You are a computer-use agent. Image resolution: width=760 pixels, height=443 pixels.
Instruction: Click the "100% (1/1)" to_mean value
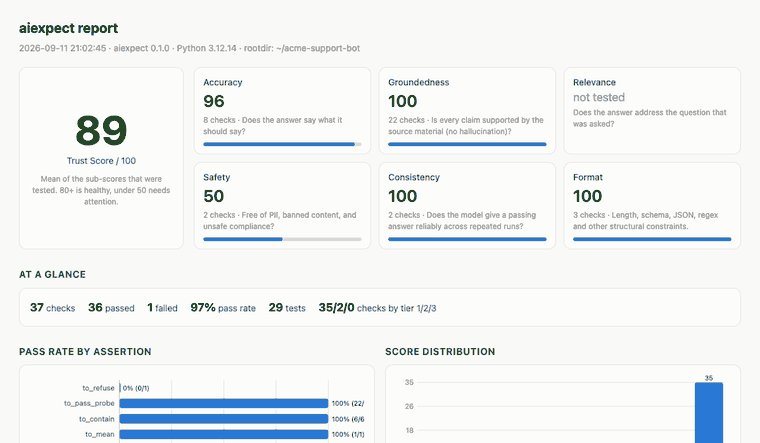(x=348, y=434)
